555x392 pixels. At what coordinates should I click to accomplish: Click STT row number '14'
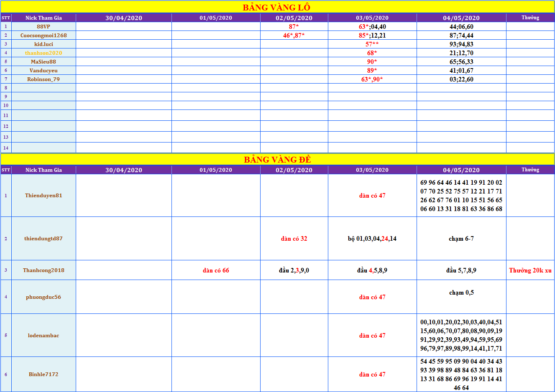point(6,148)
